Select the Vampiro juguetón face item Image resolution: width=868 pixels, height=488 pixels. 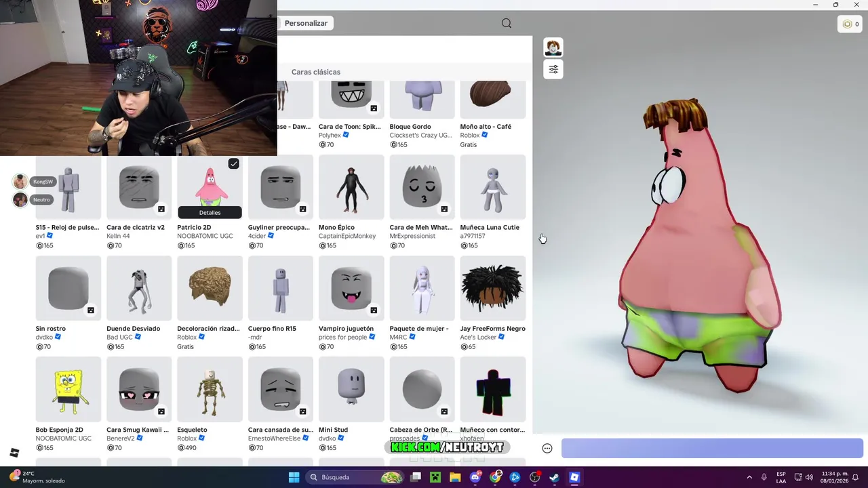pyautogui.click(x=351, y=288)
